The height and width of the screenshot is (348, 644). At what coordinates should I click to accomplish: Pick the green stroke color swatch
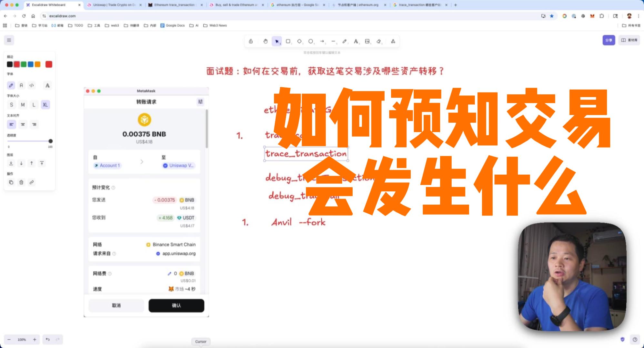point(24,64)
